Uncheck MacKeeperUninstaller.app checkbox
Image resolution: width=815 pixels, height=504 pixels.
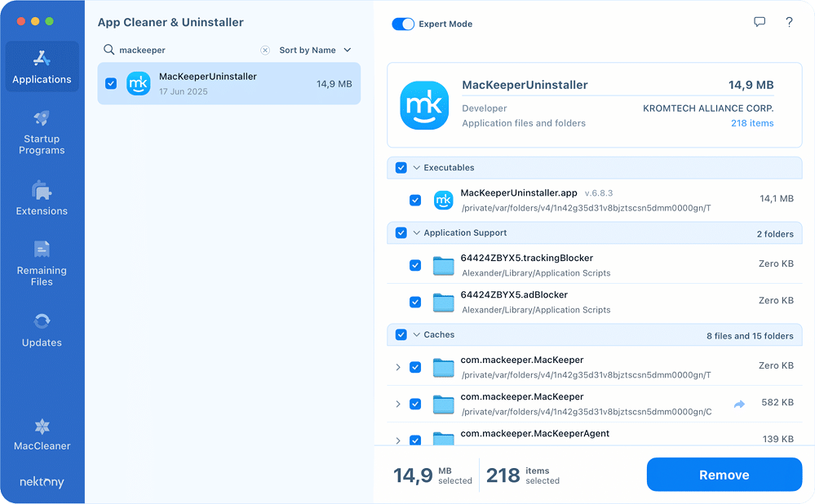coord(414,200)
